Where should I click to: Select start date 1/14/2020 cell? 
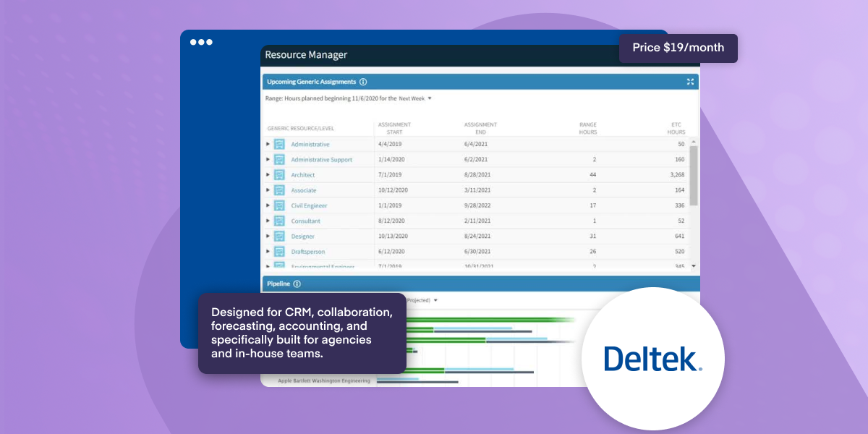coord(391,160)
